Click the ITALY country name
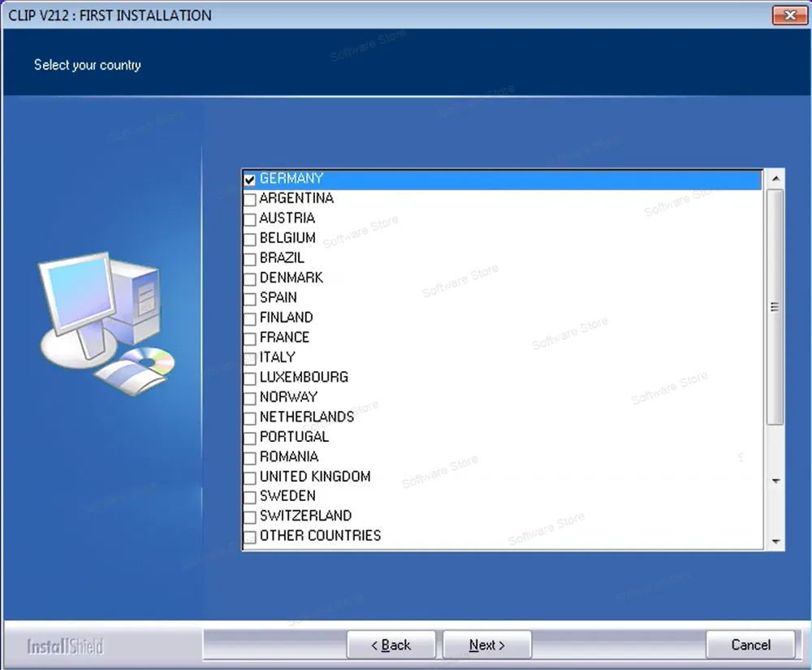 pyautogui.click(x=278, y=357)
